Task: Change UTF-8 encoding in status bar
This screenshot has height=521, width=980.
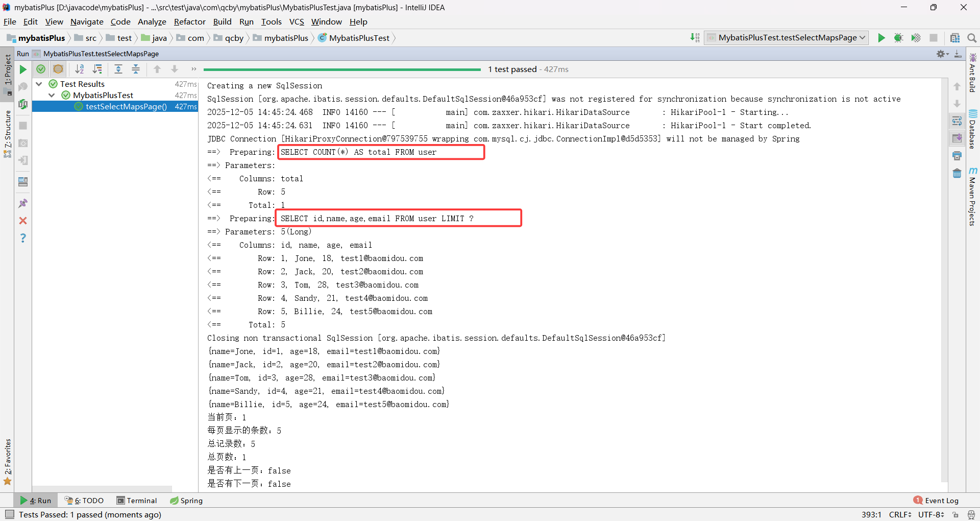Action: (x=932, y=514)
